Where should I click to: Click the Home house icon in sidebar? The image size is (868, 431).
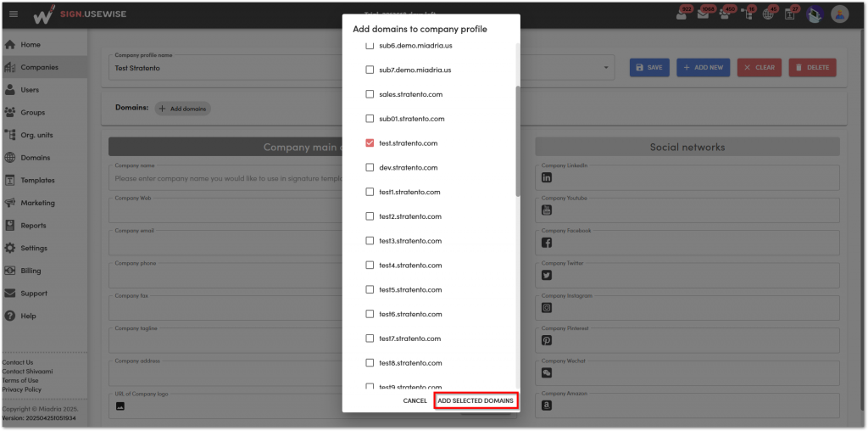click(9, 44)
